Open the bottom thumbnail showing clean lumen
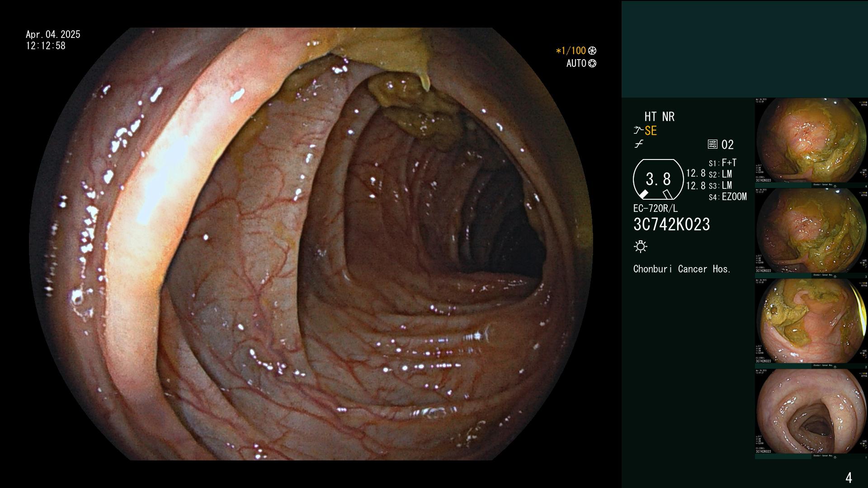Viewport: 868px width, 488px height. pyautogui.click(x=811, y=414)
